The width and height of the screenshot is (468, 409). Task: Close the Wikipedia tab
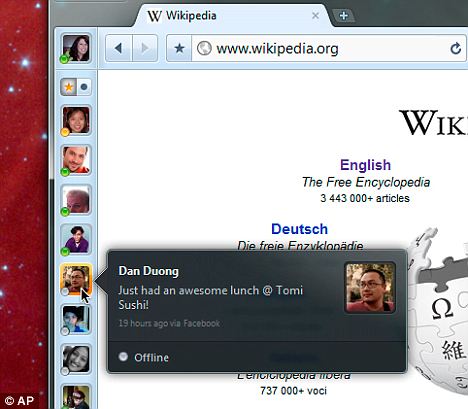[315, 15]
